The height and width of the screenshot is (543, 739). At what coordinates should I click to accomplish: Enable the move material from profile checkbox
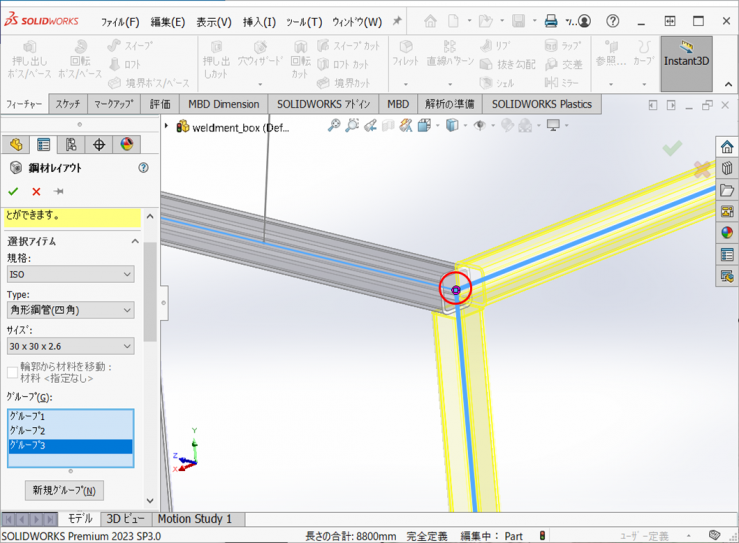pyautogui.click(x=13, y=372)
